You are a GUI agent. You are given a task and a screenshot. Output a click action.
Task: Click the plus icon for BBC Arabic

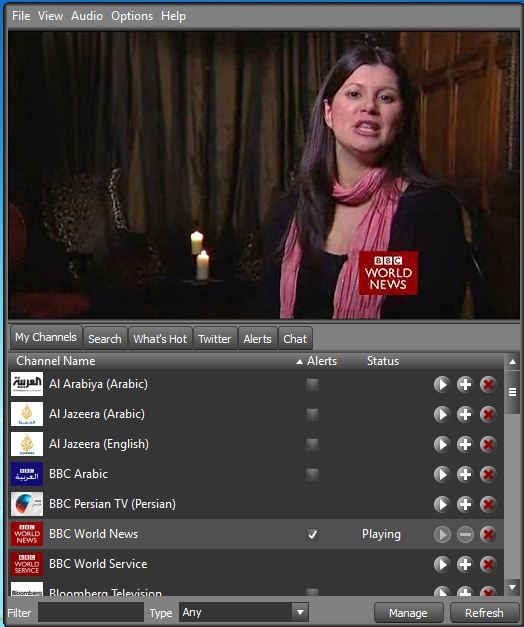tap(465, 475)
